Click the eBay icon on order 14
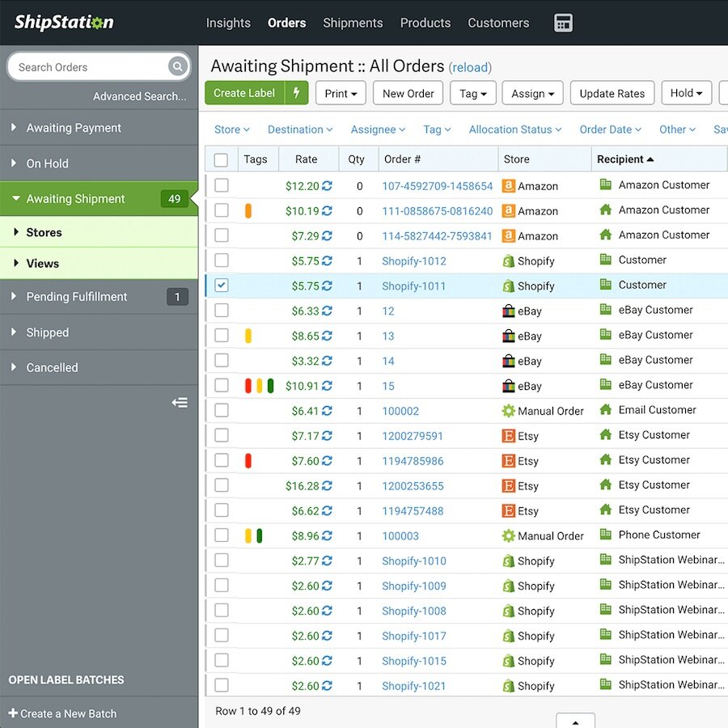The height and width of the screenshot is (728, 728). 509,361
